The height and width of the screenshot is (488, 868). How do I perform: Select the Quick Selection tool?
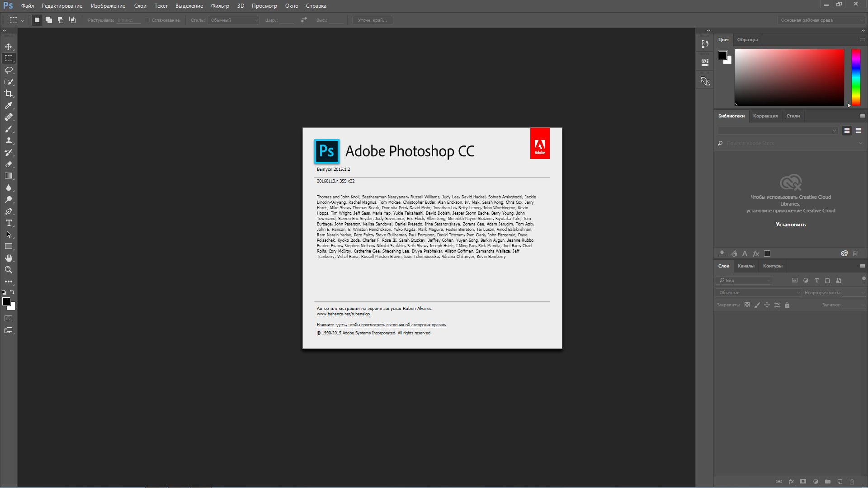9,82
